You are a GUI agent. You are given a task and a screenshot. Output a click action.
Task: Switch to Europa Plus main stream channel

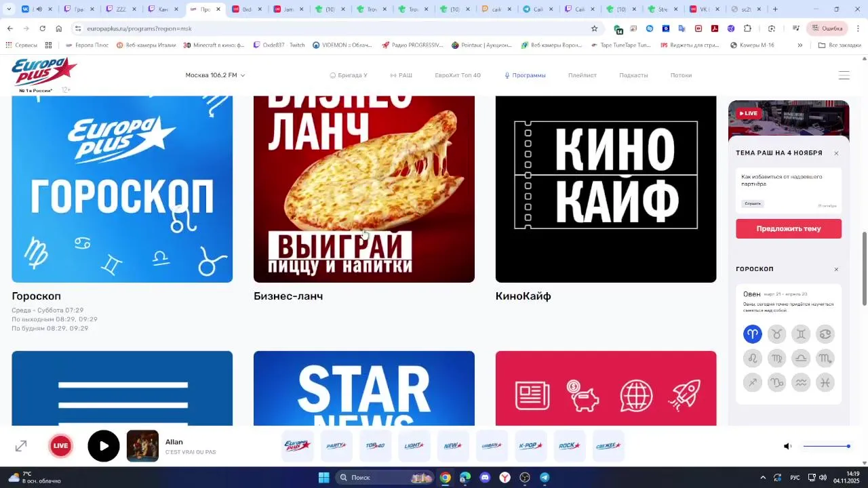click(x=298, y=446)
